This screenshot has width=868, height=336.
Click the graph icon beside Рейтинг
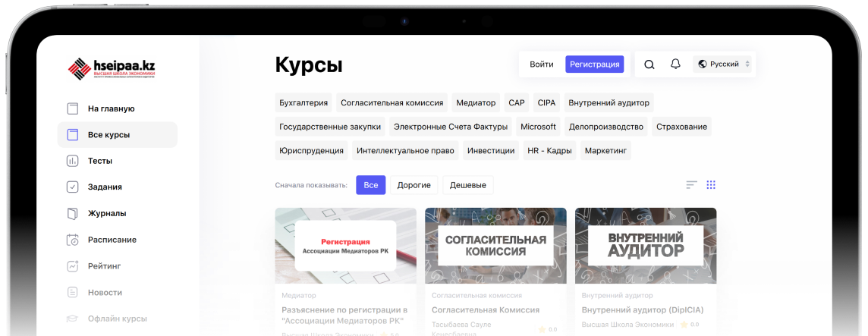[x=73, y=266]
